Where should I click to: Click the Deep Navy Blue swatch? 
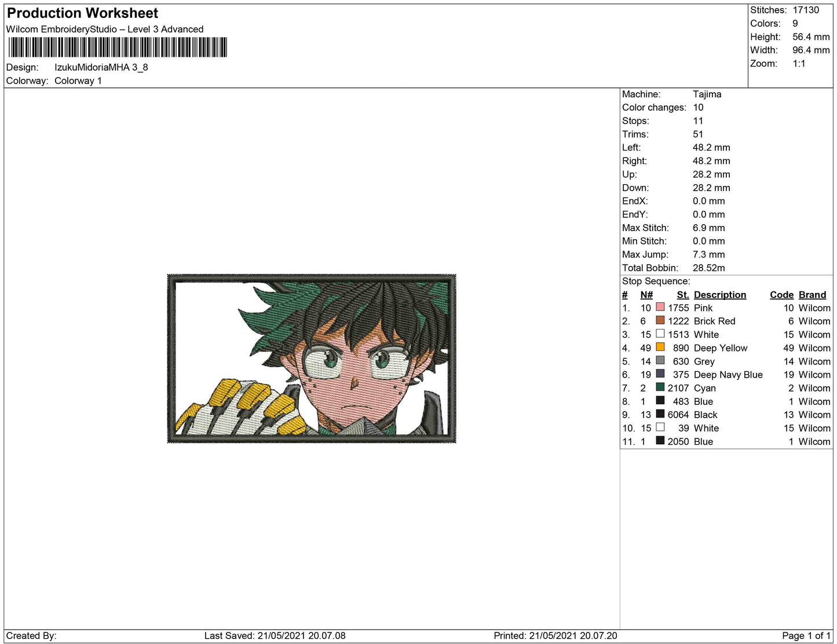point(660,374)
